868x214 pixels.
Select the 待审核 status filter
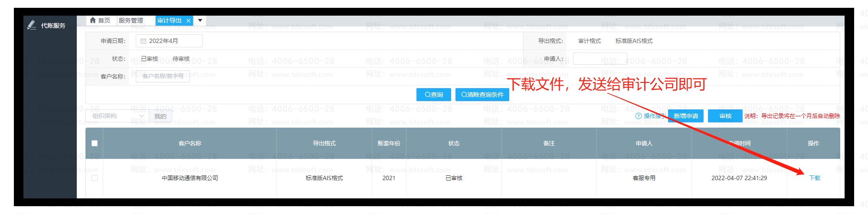181,59
